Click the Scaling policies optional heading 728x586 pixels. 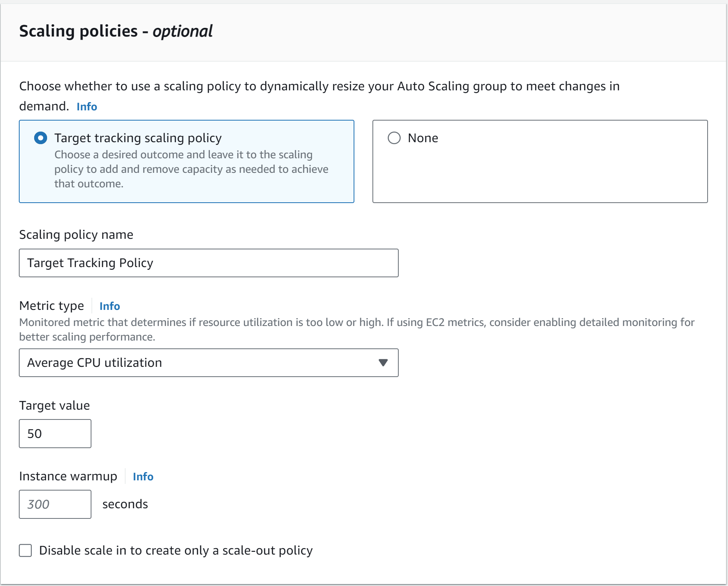[x=116, y=31]
